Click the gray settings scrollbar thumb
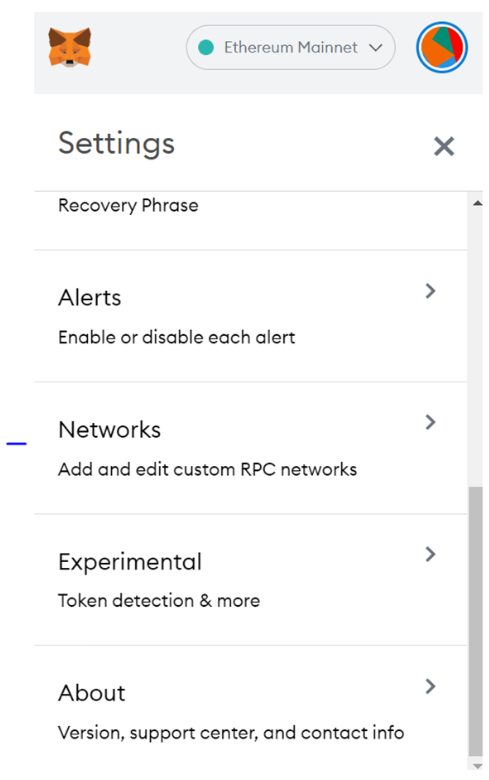Screen dimensions: 489x780 pyautogui.click(x=476, y=621)
